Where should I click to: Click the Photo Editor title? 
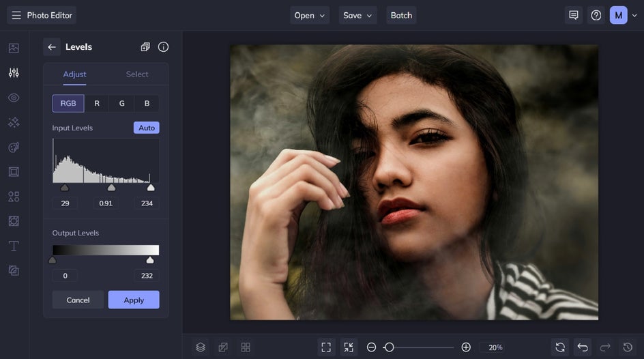tap(49, 15)
